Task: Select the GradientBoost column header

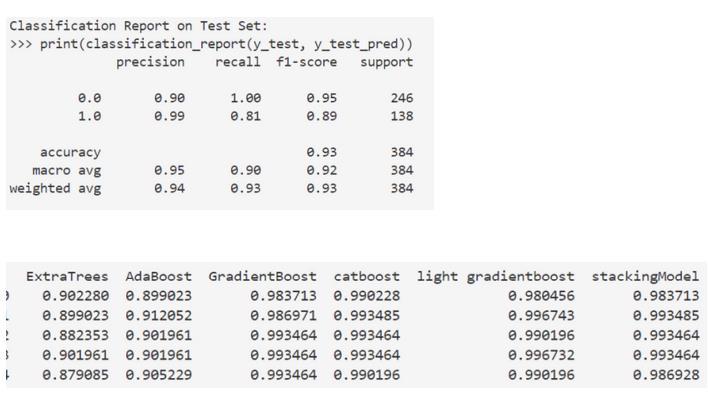Action: 262,276
